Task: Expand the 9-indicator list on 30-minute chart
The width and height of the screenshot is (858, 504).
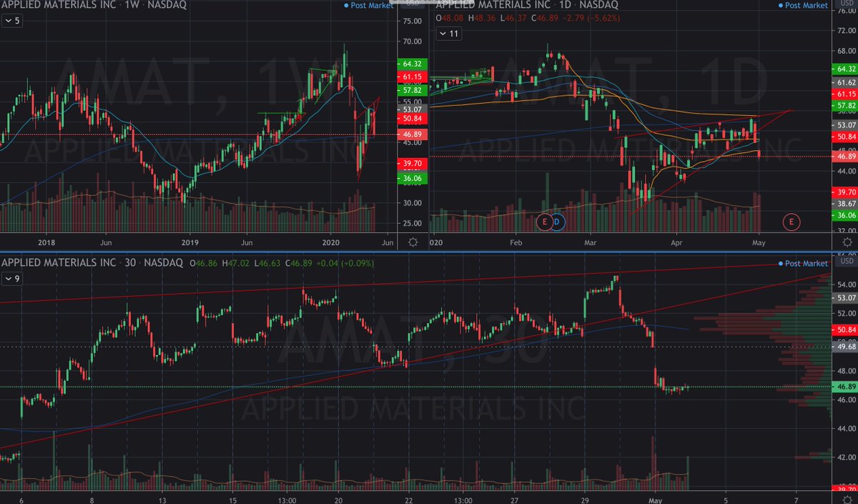Action: click(x=14, y=279)
